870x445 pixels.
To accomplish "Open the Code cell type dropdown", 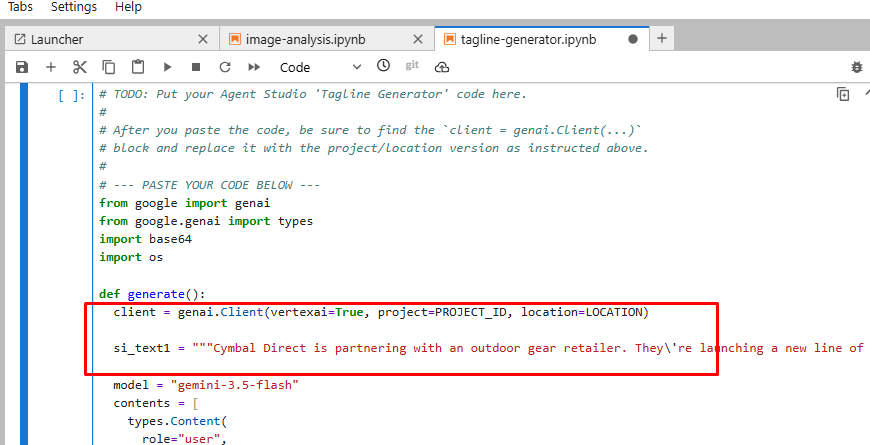I will tap(320, 67).
